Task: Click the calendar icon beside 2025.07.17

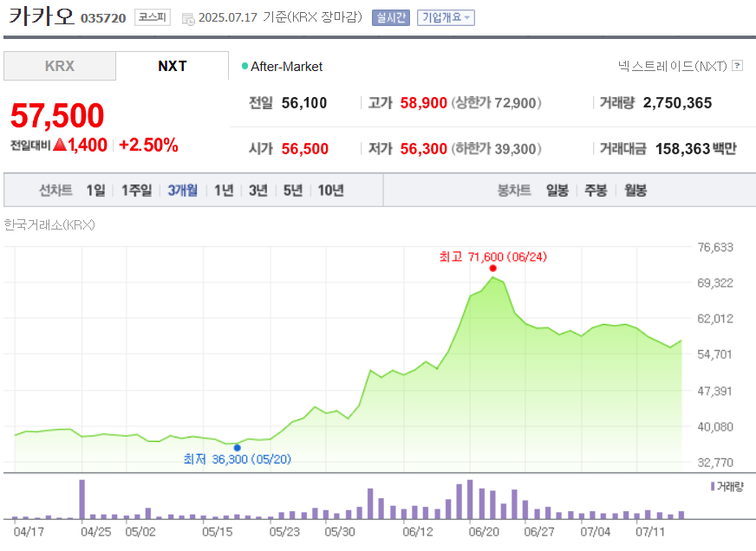Action: click(187, 19)
